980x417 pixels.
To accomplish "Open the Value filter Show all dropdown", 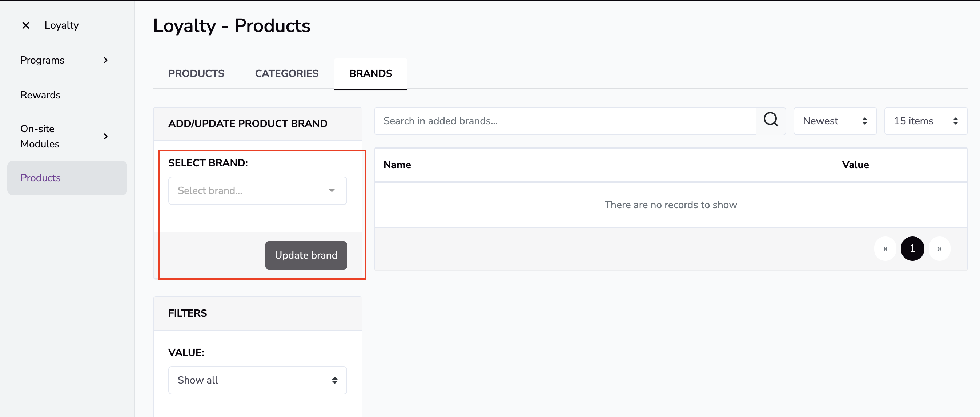I will coord(257,380).
